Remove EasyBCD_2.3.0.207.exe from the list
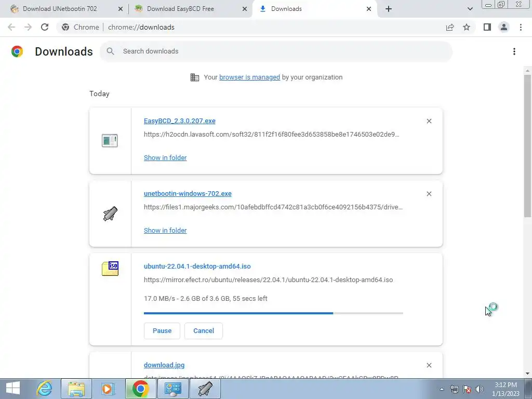Image resolution: width=532 pixels, height=399 pixels. [429, 121]
